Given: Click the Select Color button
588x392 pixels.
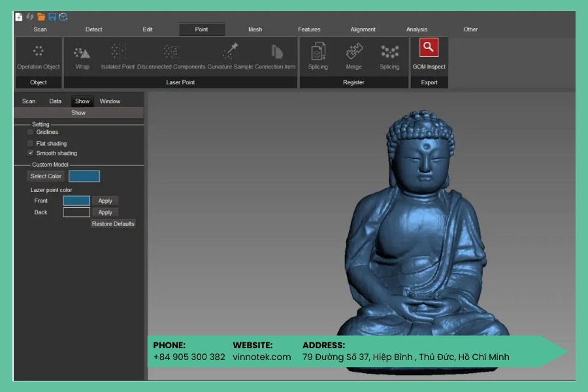Looking at the screenshot, I should tap(46, 176).
